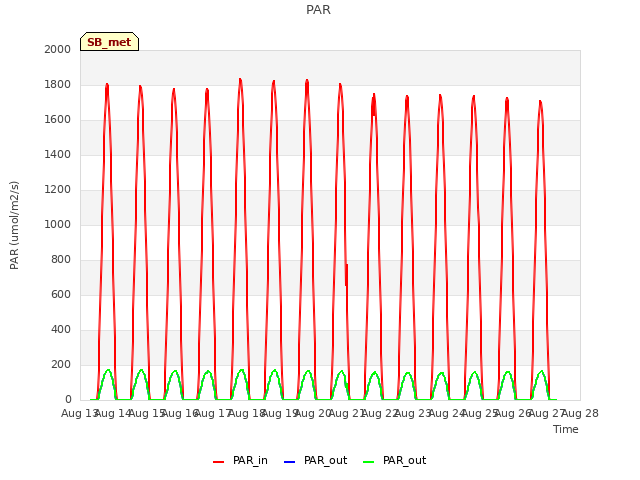Click the red PAR_in legend swatch
640x480 pixels.
218,462
